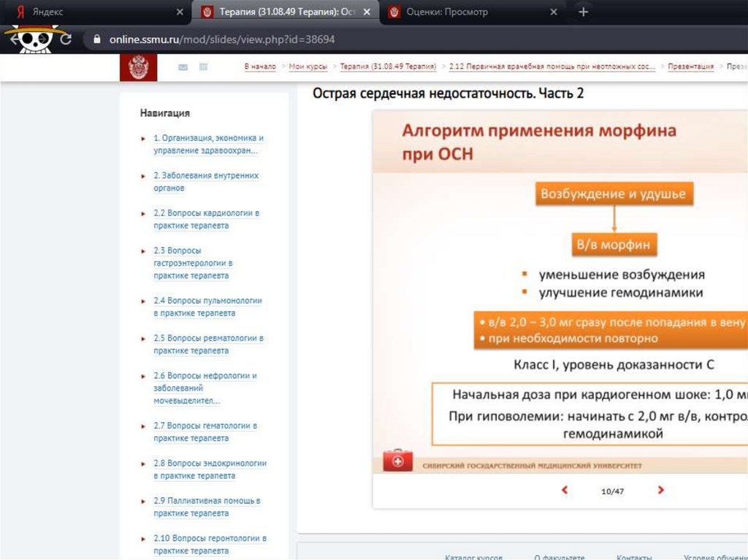Go to previous slide with left arrow
This screenshot has width=748, height=560.
pyautogui.click(x=565, y=490)
